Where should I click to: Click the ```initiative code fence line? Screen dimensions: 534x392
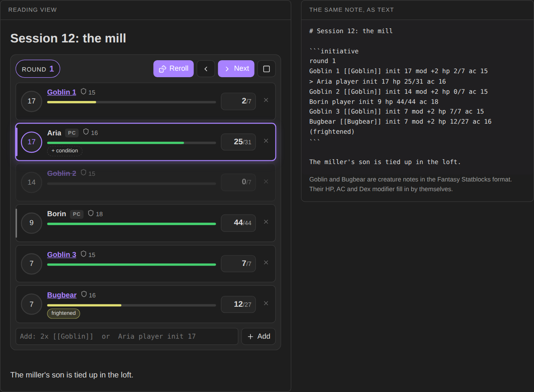click(334, 51)
